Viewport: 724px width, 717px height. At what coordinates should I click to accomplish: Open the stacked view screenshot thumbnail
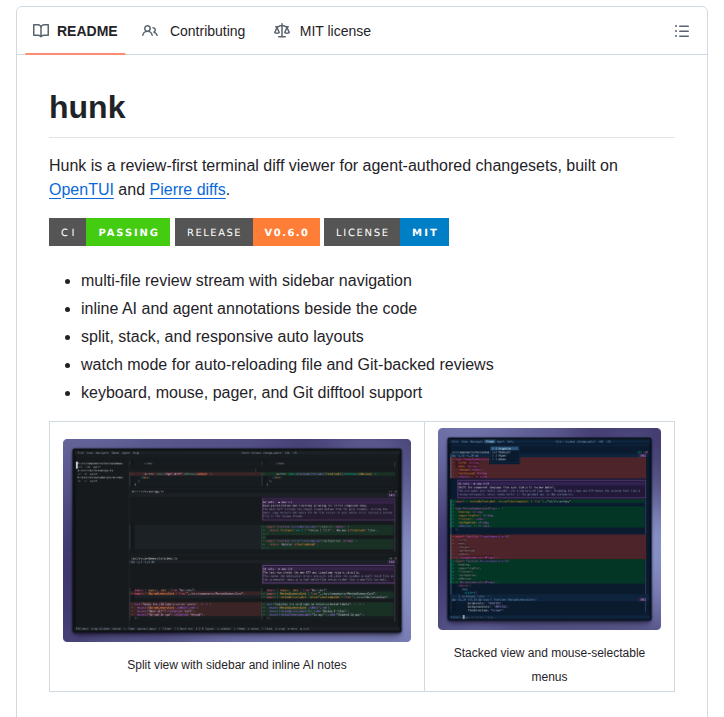click(x=549, y=529)
